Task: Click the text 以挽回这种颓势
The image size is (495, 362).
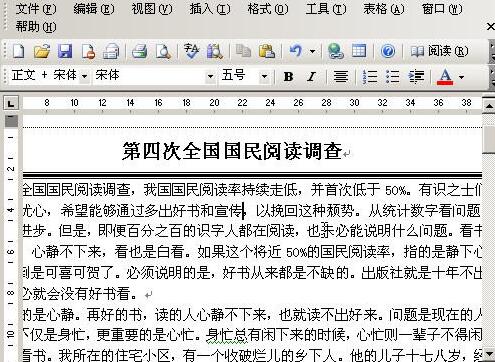Action: pos(304,211)
